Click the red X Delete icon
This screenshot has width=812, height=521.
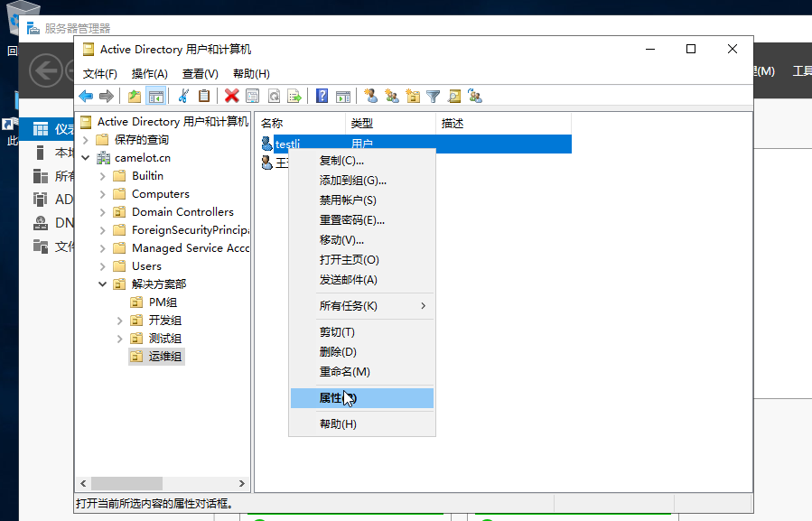(231, 96)
